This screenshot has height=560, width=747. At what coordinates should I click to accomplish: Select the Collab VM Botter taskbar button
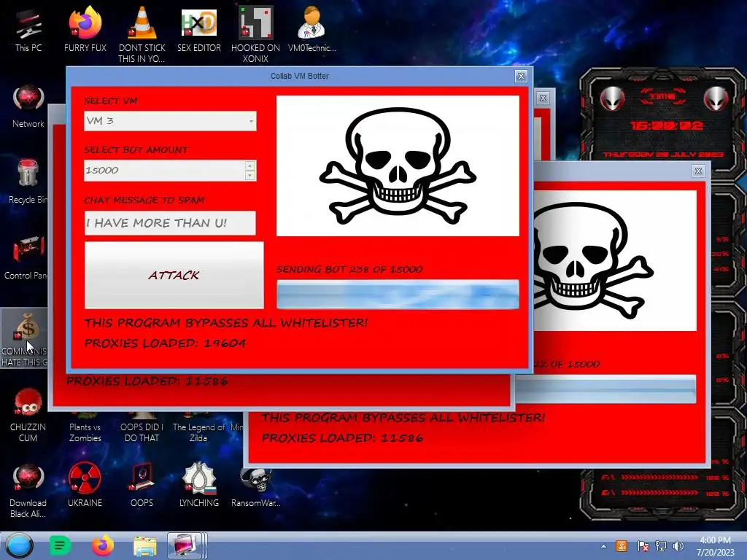187,545
